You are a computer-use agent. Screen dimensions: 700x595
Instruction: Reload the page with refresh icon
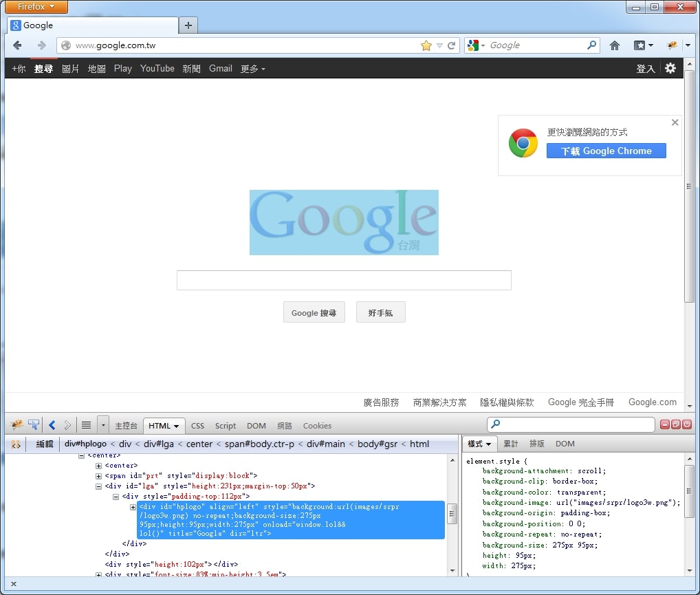[x=451, y=45]
